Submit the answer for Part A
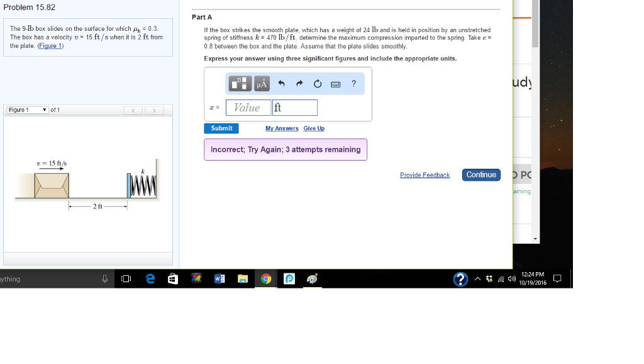 tap(221, 128)
